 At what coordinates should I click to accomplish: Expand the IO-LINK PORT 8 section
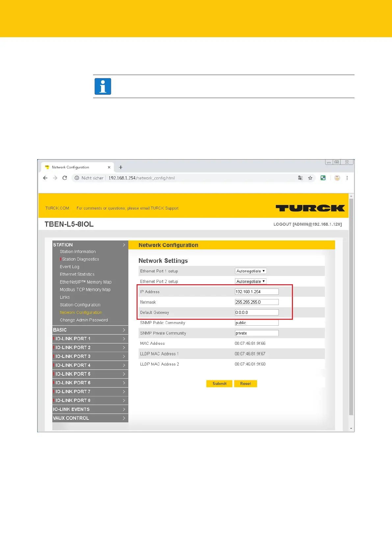(x=90, y=401)
